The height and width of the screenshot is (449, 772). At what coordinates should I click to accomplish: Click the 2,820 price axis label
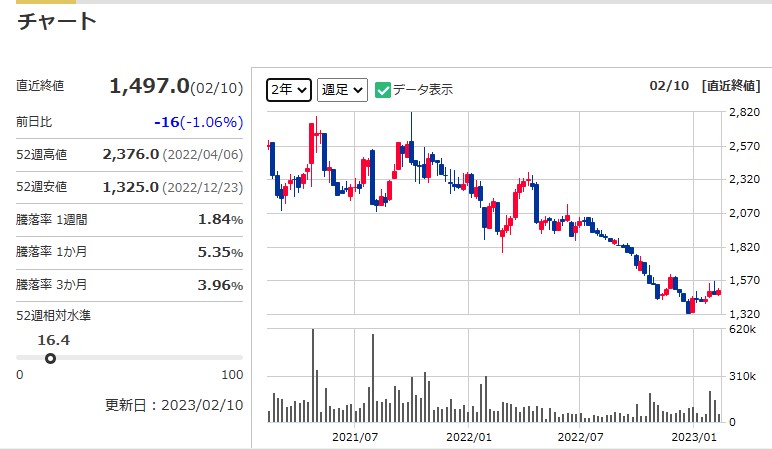(744, 112)
